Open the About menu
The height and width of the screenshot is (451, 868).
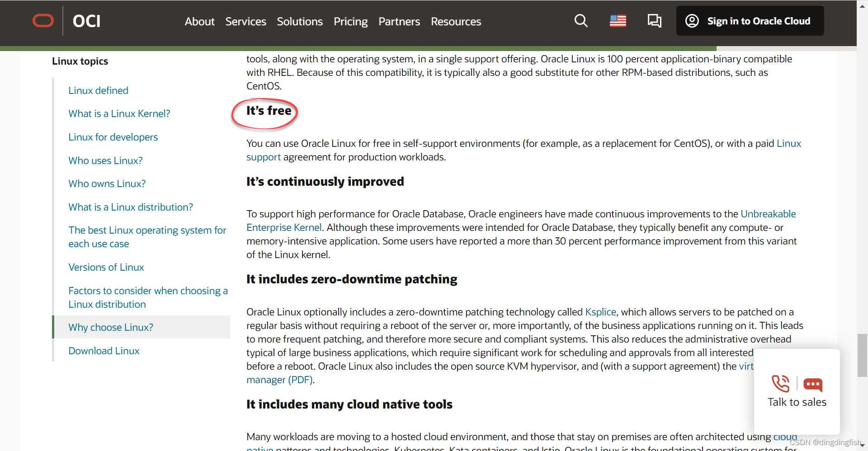199,21
